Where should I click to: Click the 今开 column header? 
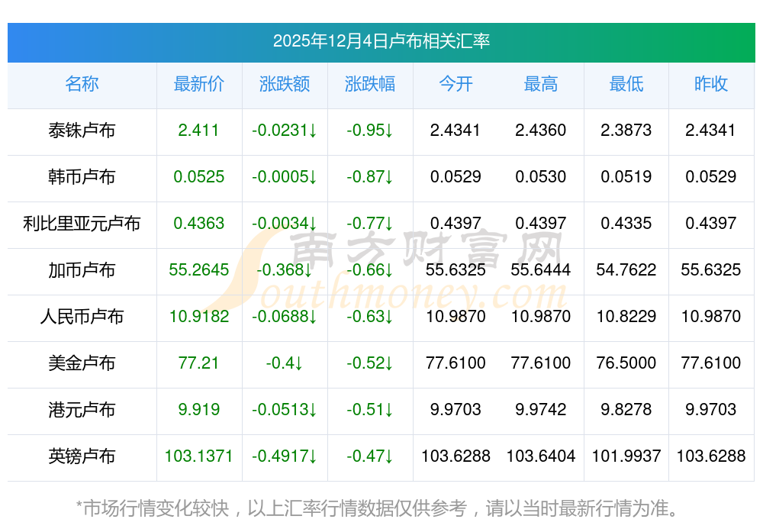(456, 84)
